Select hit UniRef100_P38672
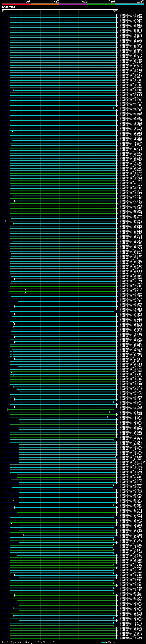This screenshot has width=146, height=644. coord(131,409)
